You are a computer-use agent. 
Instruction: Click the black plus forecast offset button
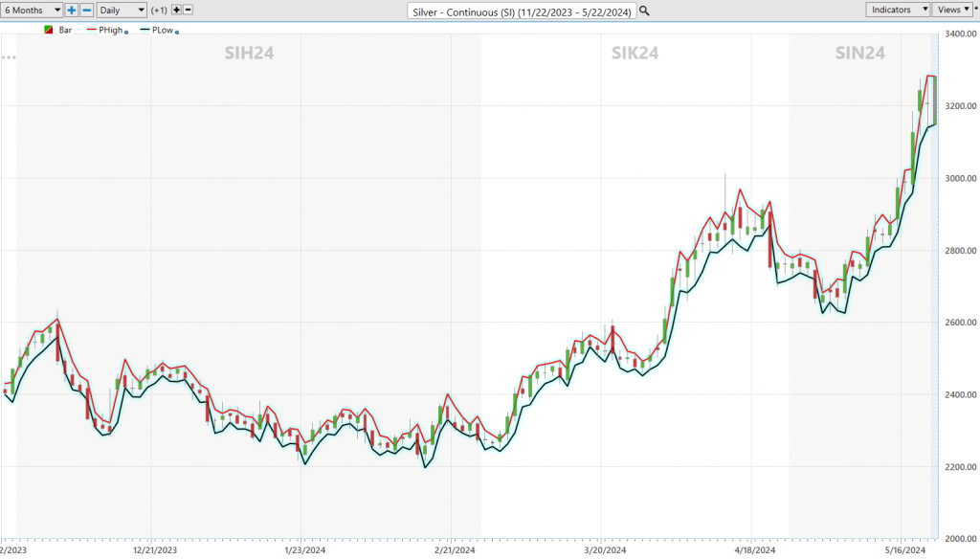coord(176,10)
